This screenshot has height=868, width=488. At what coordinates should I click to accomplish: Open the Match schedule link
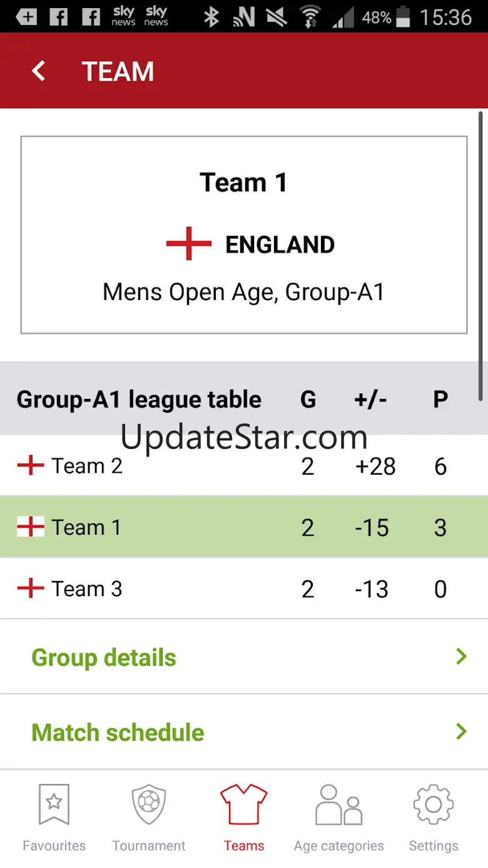tap(118, 733)
